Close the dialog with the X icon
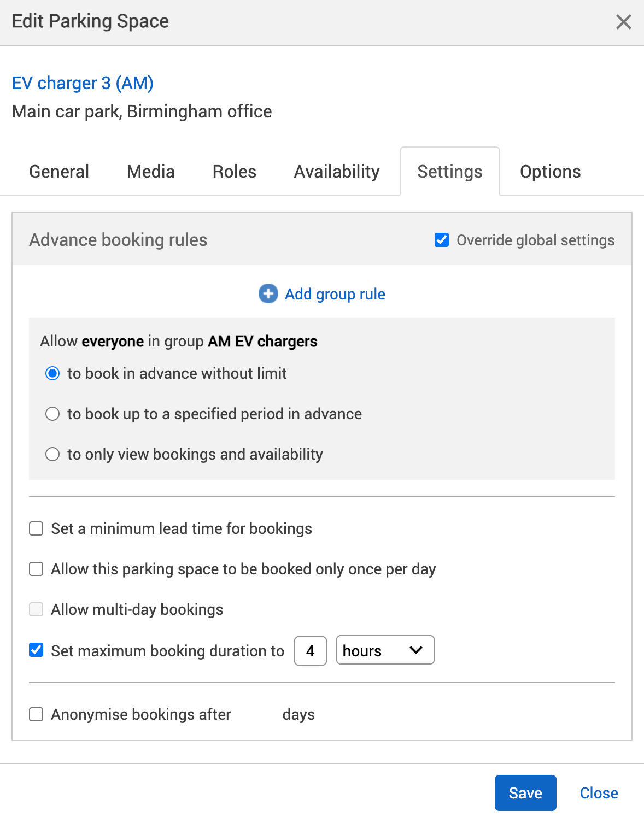 point(623,22)
